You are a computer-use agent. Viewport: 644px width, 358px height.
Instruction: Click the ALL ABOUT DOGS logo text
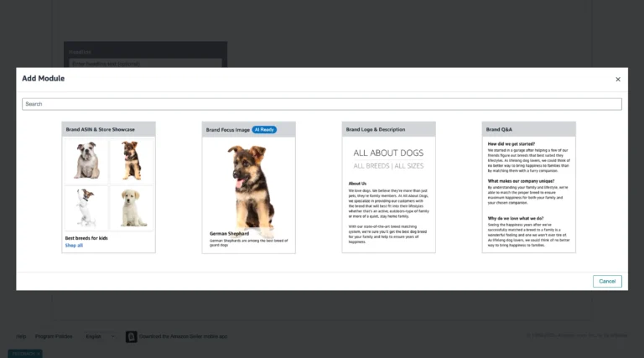(x=388, y=153)
